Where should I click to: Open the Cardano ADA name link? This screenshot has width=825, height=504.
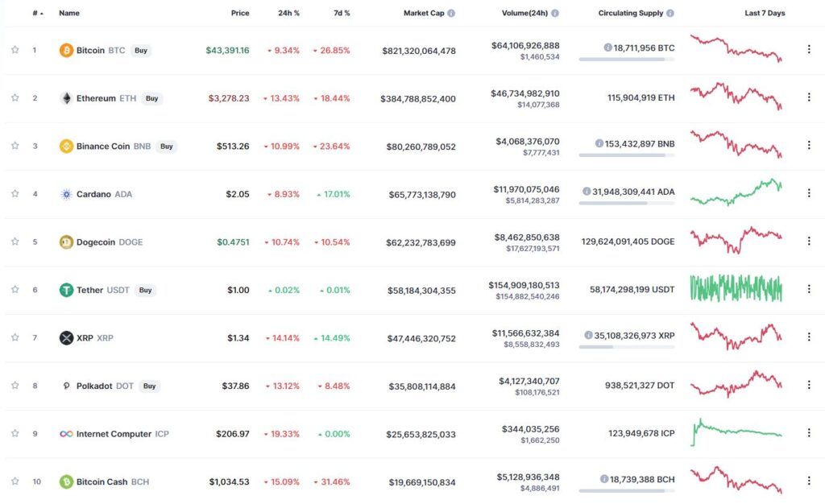pyautogui.click(x=104, y=195)
